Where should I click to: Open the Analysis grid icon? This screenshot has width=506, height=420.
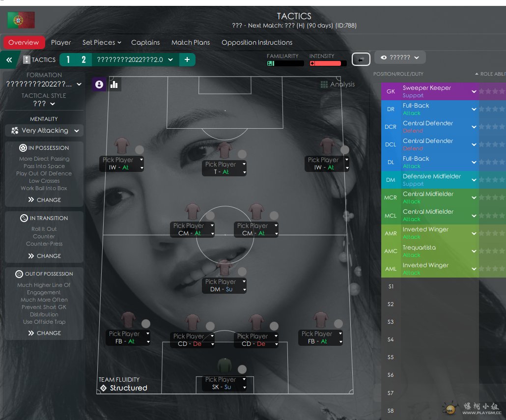click(x=324, y=84)
